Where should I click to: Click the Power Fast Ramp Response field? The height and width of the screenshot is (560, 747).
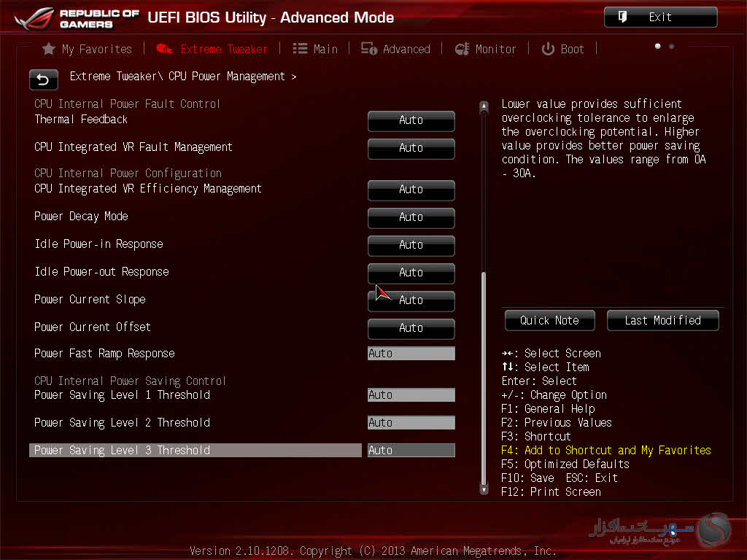(x=411, y=354)
